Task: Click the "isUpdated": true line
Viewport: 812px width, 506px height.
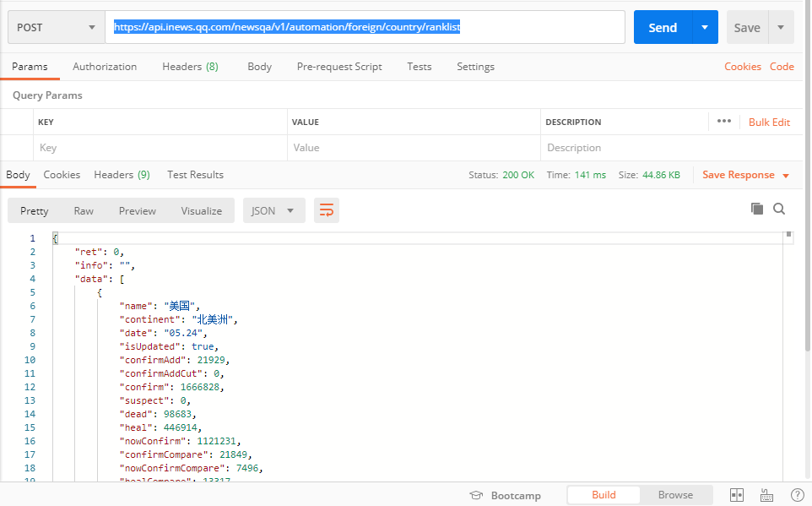Action: click(x=169, y=346)
